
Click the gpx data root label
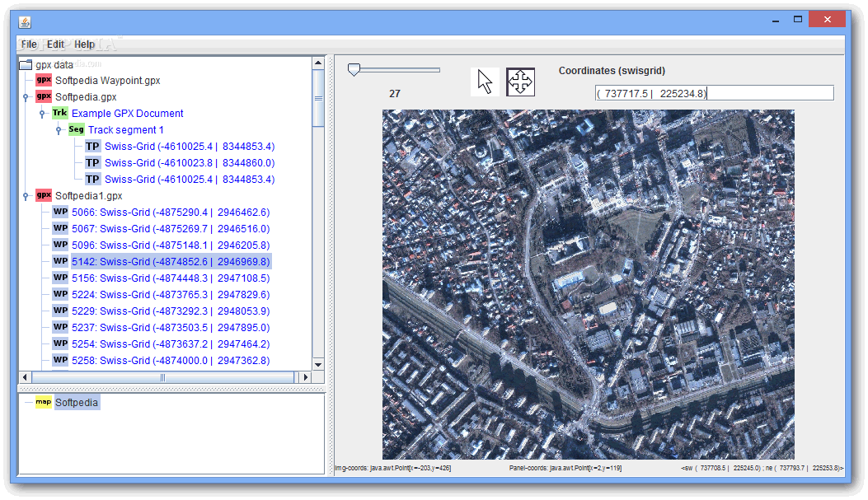54,65
